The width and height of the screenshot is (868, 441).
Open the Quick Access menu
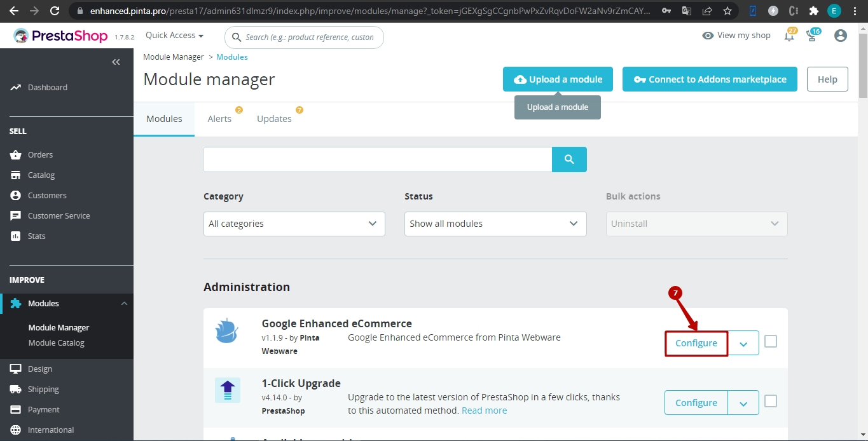click(x=174, y=36)
